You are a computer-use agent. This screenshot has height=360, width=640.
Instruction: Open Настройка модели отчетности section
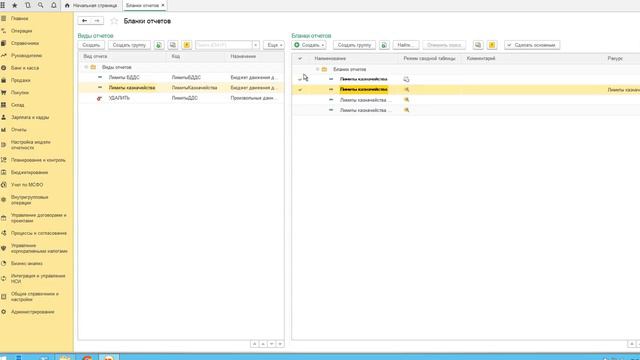click(31, 144)
